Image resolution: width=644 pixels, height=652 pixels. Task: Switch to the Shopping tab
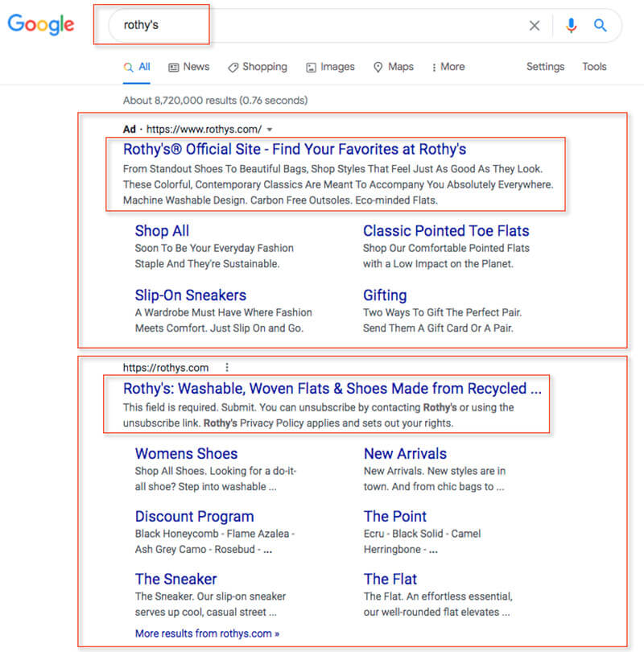258,67
